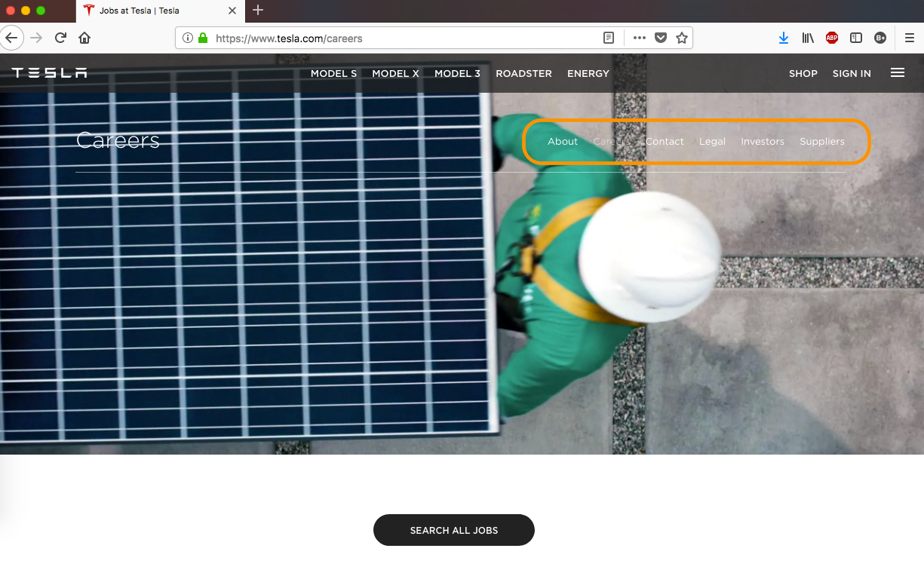Click the Adblock Plus ABP icon
The width and height of the screenshot is (924, 579).
(832, 38)
